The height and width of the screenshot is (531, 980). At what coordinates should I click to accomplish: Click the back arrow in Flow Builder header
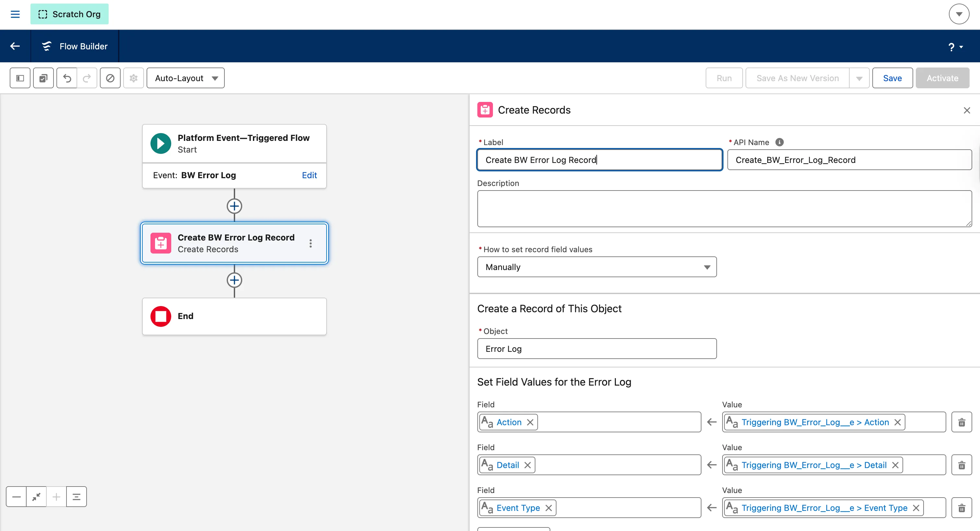pos(15,46)
